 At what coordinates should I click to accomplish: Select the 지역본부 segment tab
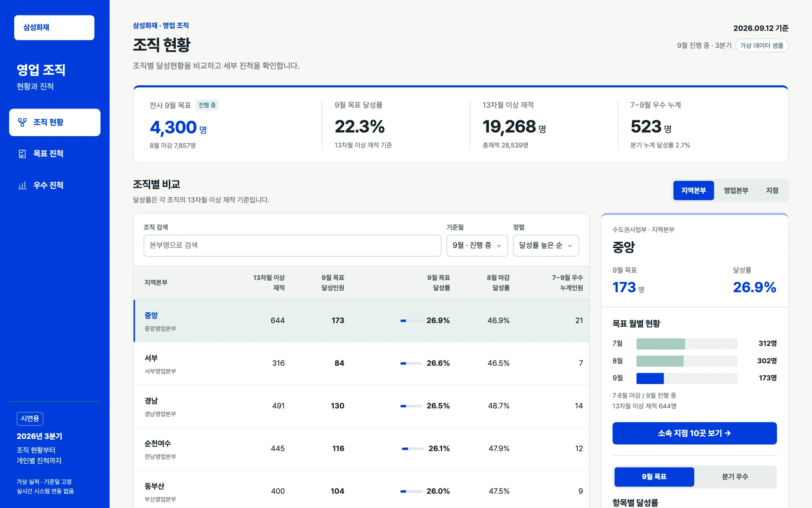[693, 191]
